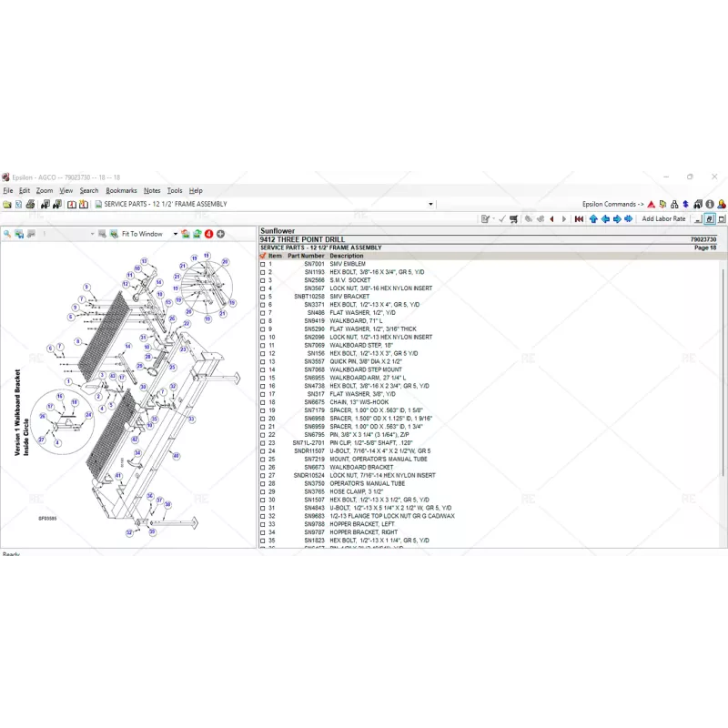The width and height of the screenshot is (728, 728).
Task: Click the magnifier zoom icon above diagram
Action: click(7, 234)
